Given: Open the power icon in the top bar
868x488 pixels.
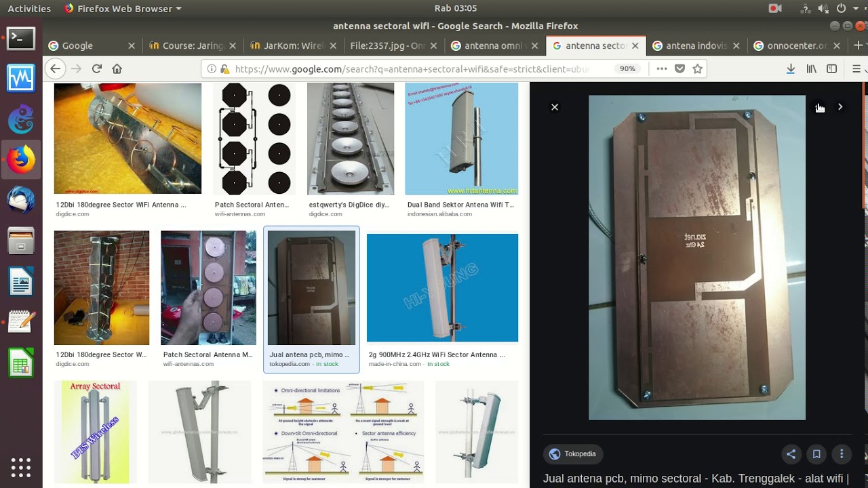Looking at the screenshot, I should [x=842, y=8].
